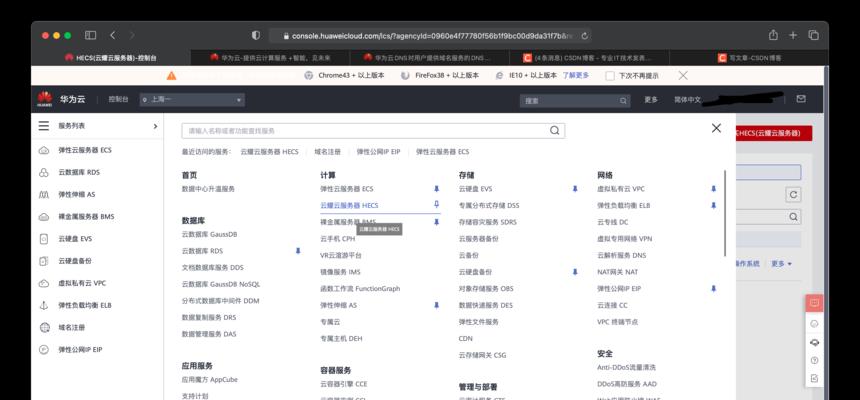Reload the page with refresh icon

click(585, 36)
